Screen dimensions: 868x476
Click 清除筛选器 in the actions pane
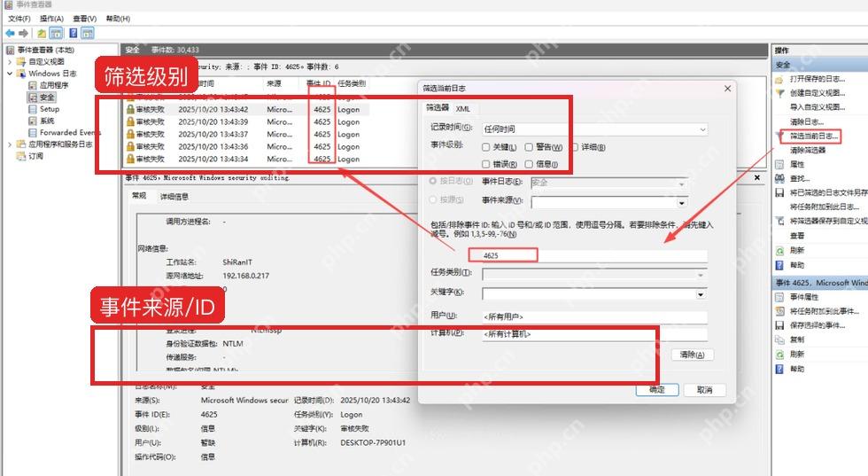pyautogui.click(x=807, y=150)
